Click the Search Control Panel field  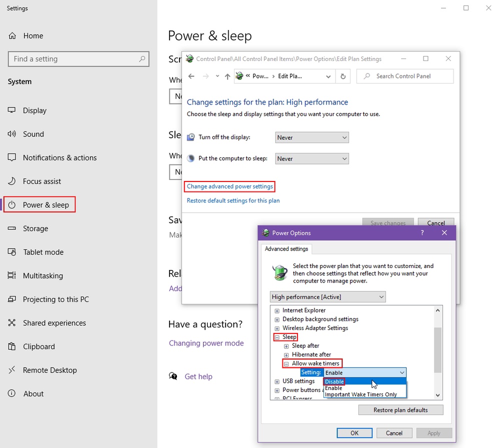(405, 76)
